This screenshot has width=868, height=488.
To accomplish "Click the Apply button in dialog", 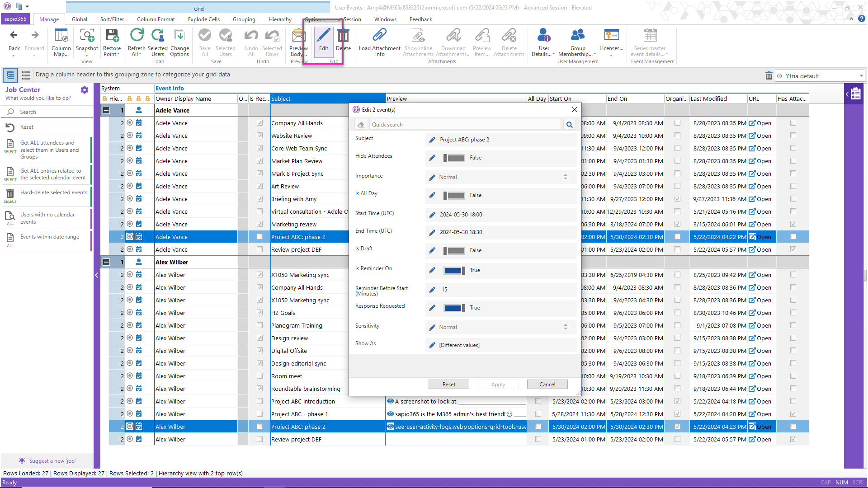I will coord(498,385).
